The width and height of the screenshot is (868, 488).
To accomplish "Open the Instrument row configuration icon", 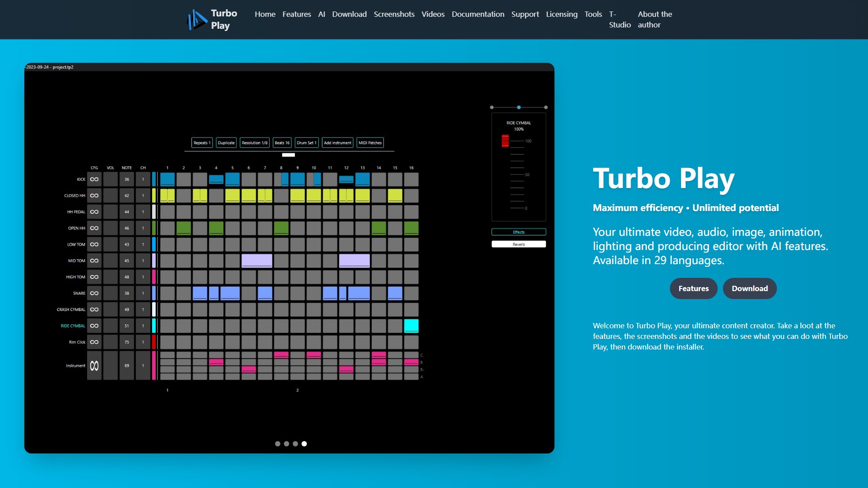I will (x=94, y=365).
